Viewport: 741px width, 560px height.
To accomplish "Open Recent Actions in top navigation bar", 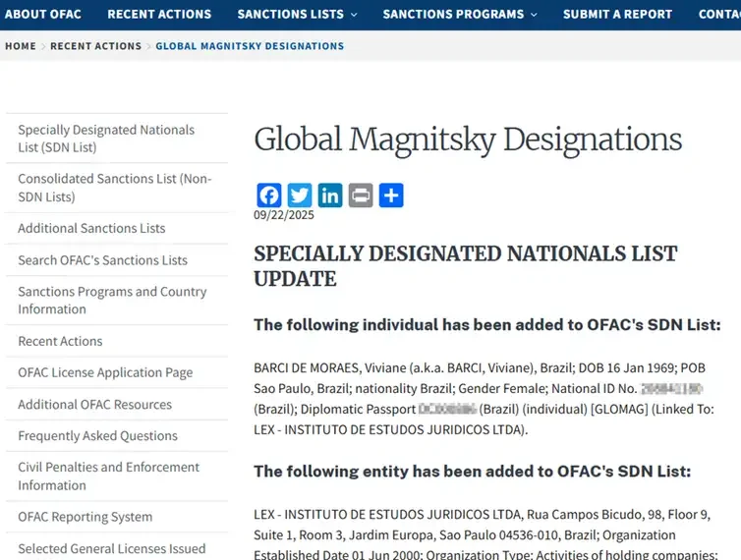I will click(x=159, y=14).
